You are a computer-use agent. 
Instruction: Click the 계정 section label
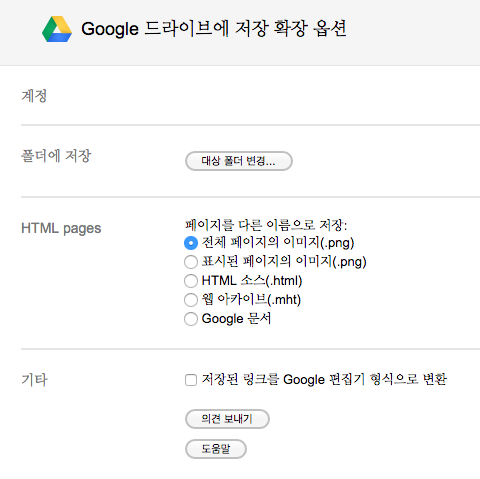pos(34,96)
